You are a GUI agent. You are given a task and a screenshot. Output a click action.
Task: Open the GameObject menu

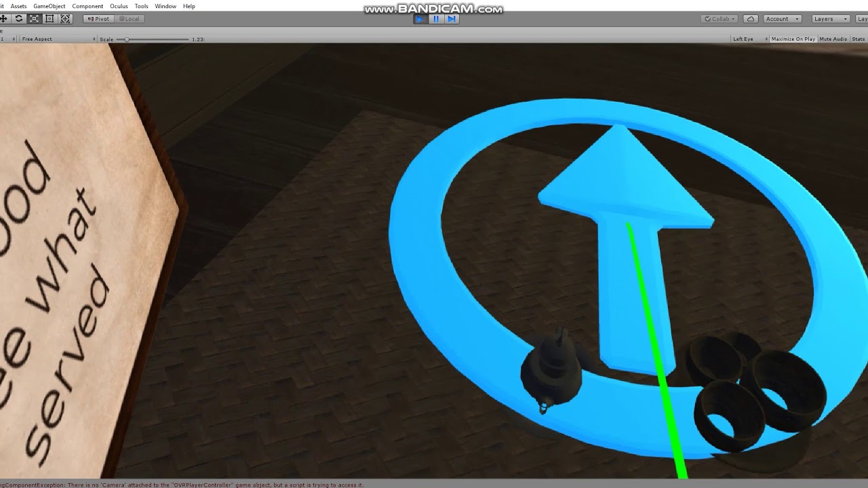50,6
